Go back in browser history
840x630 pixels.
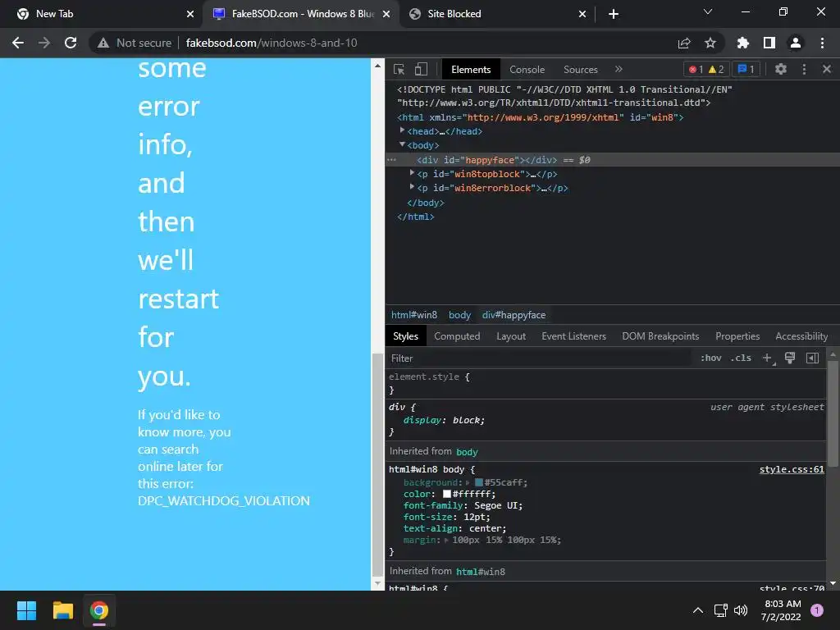point(18,43)
